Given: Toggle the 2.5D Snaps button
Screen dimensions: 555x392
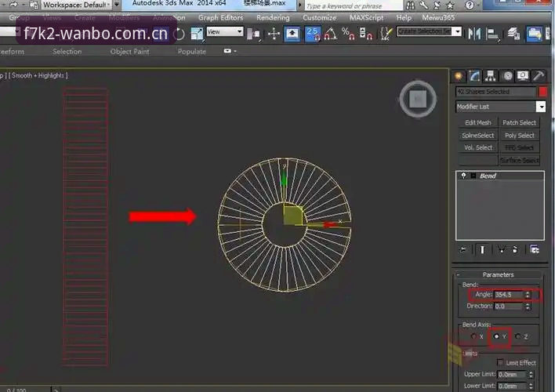Looking at the screenshot, I should (313, 34).
